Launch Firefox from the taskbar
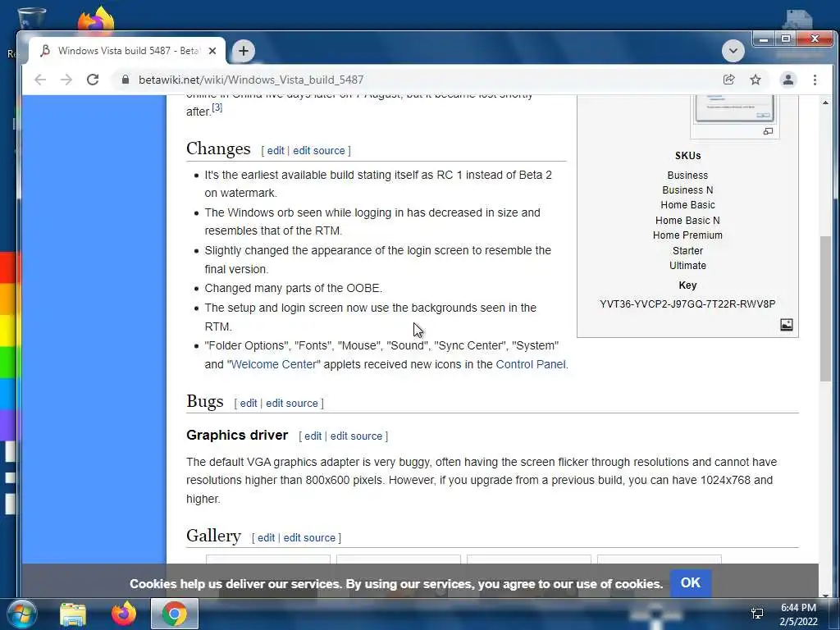The image size is (840, 630). click(124, 614)
